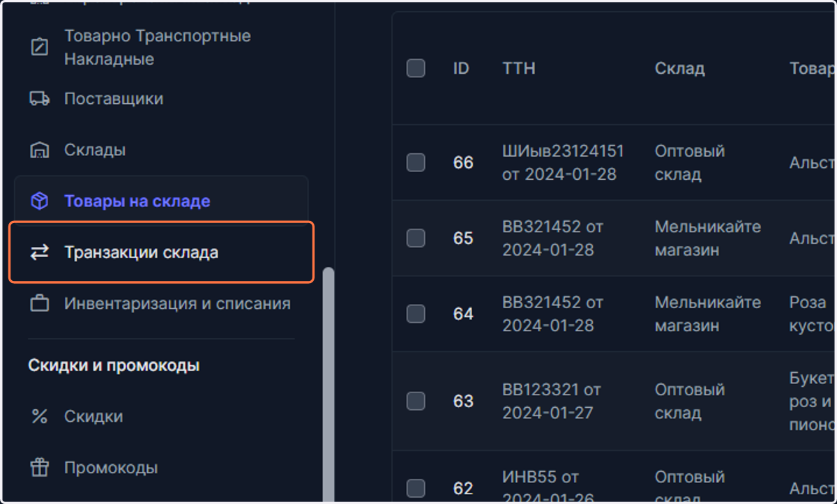This screenshot has width=837, height=504.
Task: Click the Скидки и промокоды section heading
Action: (114, 365)
